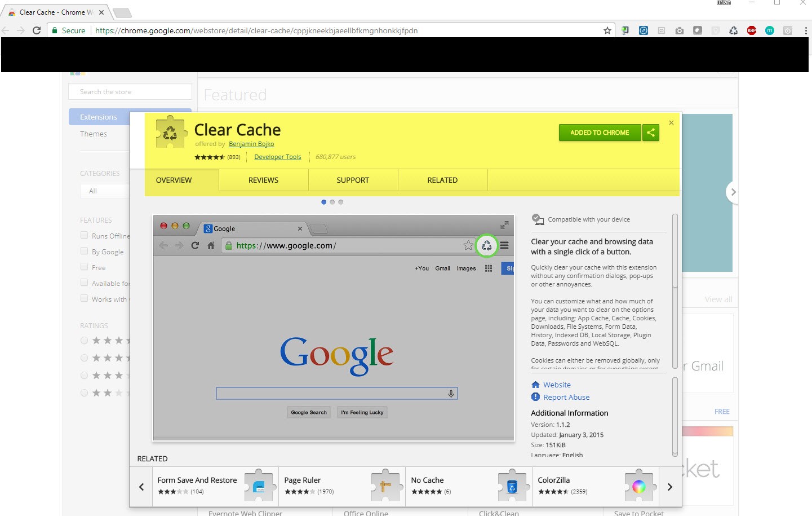Click the gray layout extension icon in toolbar
This screenshot has height=516, width=812.
click(x=662, y=30)
